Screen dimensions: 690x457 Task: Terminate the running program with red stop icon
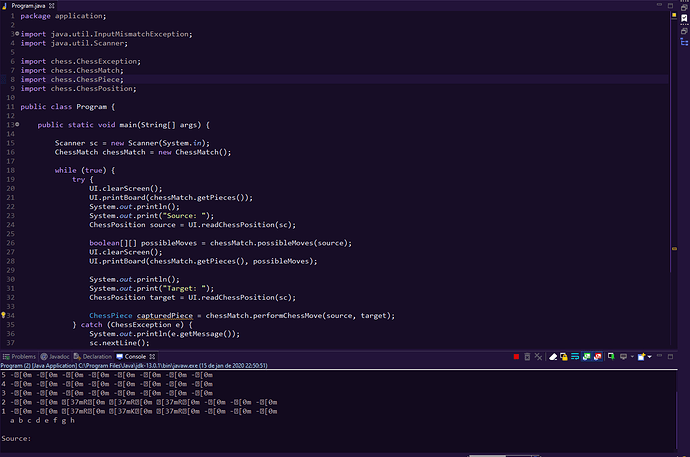coord(516,357)
